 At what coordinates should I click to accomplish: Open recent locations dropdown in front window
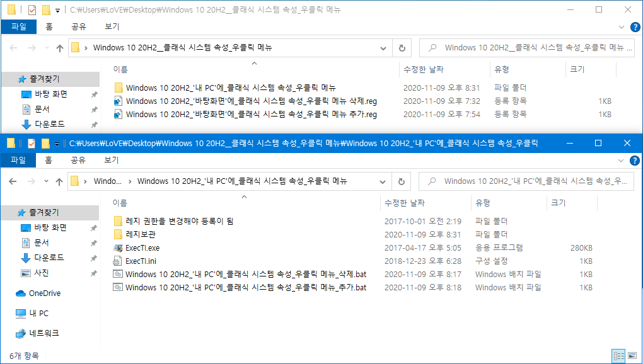click(47, 181)
